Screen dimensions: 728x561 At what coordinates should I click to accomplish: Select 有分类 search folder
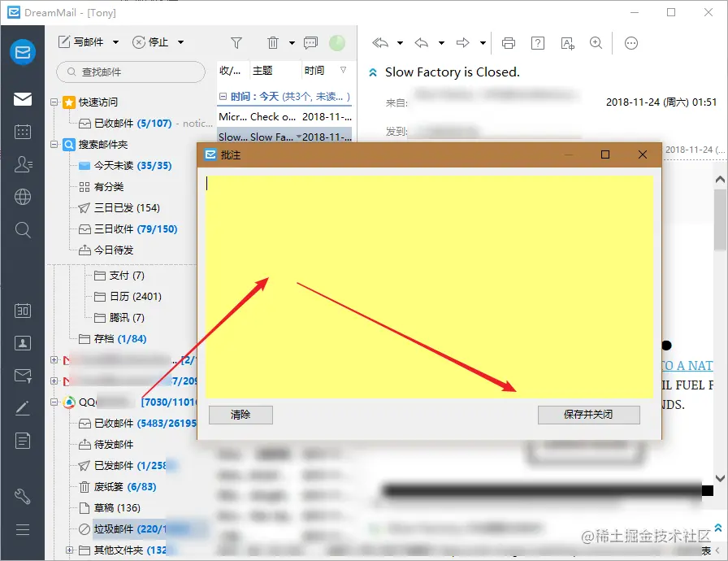(102, 187)
